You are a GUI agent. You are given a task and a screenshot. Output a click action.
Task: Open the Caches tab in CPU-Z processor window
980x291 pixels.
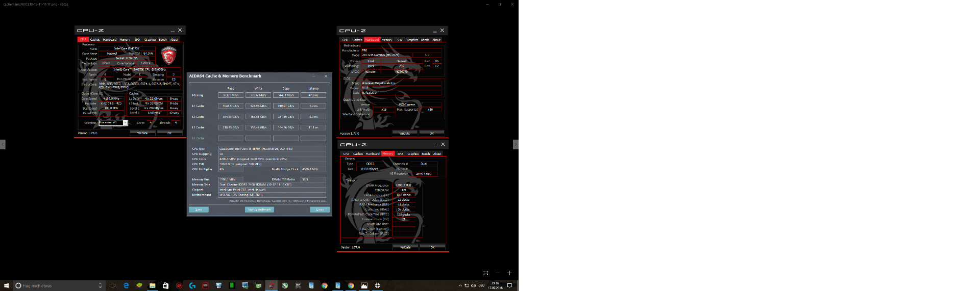tap(95, 39)
